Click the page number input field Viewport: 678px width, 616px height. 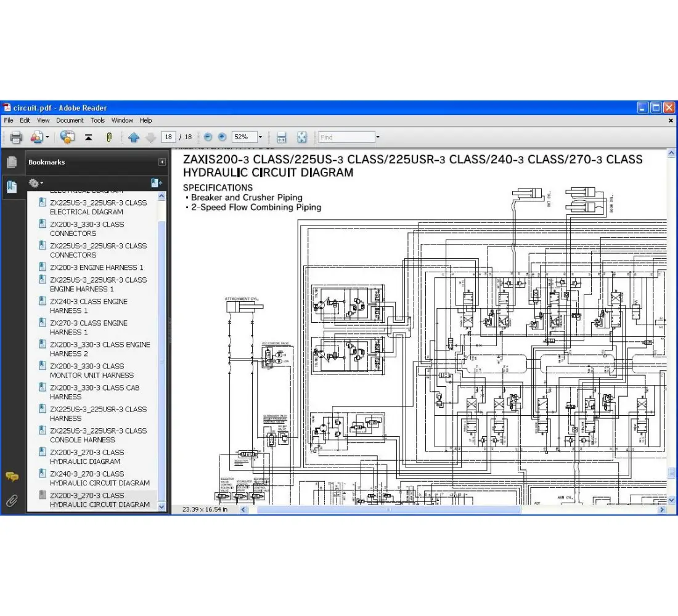[168, 137]
